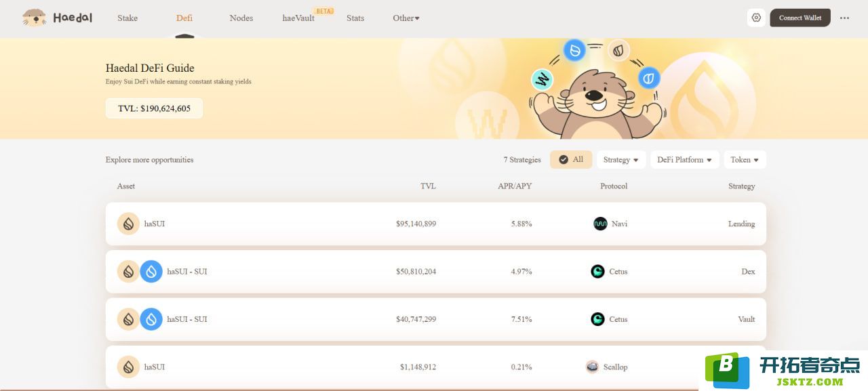Open the settings gear icon
The width and height of the screenshot is (868, 391).
(x=756, y=18)
